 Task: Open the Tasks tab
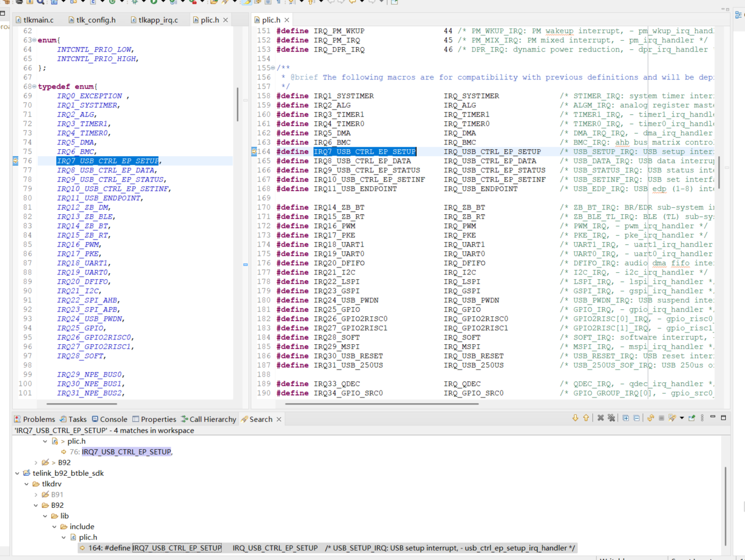point(73,419)
